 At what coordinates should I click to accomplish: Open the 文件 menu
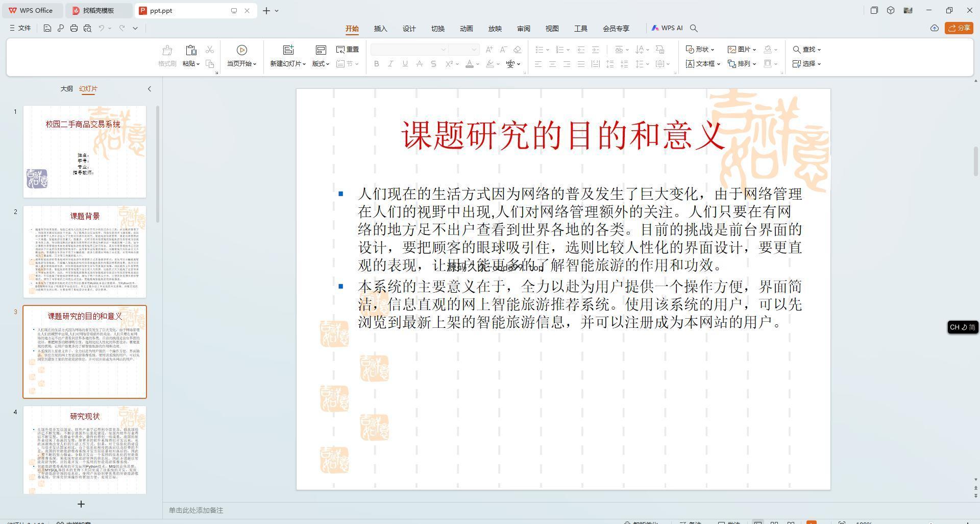point(20,28)
